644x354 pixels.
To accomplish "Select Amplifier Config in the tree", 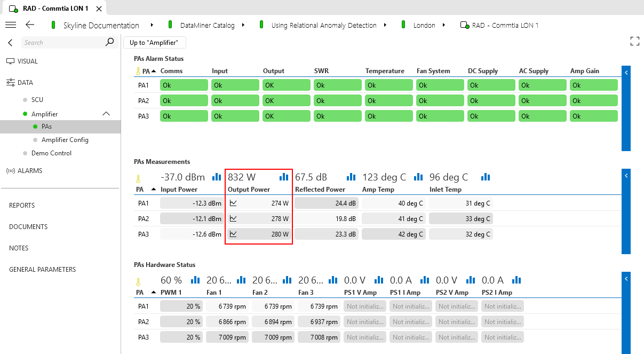I will pyautogui.click(x=65, y=140).
